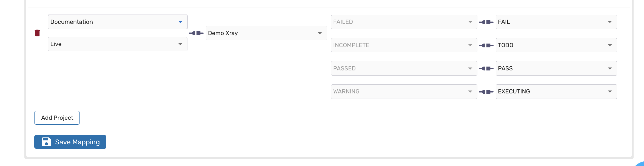Open the EXECUTING status dropdown
The width and height of the screenshot is (644, 166).
[556, 91]
